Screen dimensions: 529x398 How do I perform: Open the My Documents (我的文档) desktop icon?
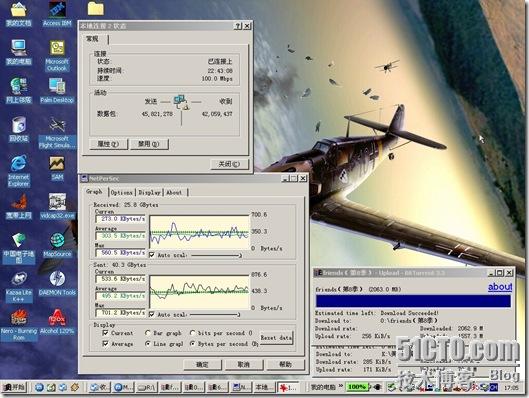19,14
